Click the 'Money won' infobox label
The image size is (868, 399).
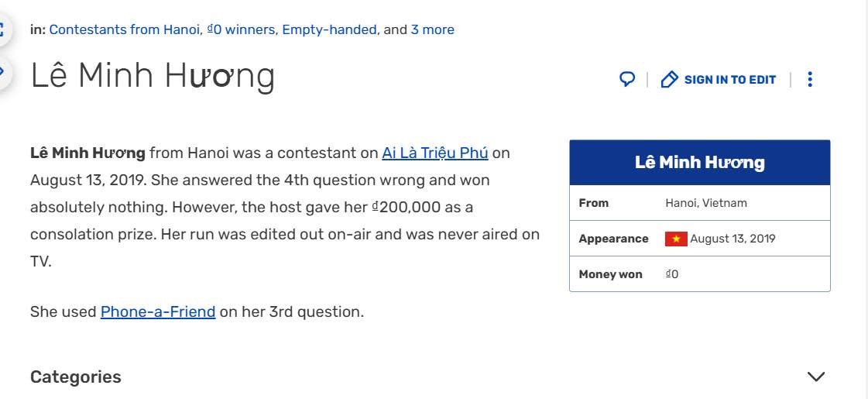click(x=610, y=274)
